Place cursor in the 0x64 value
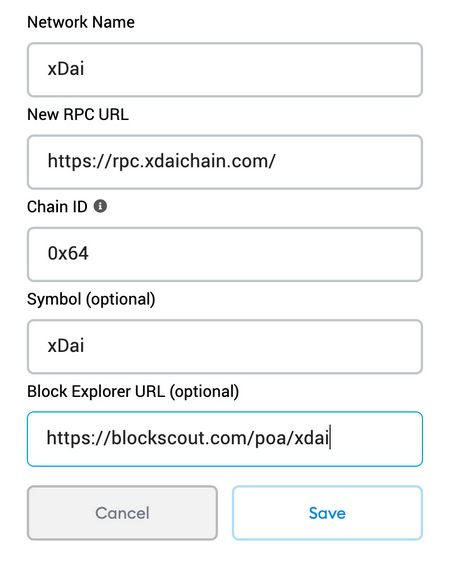This screenshot has width=458, height=565. pyautogui.click(x=68, y=253)
